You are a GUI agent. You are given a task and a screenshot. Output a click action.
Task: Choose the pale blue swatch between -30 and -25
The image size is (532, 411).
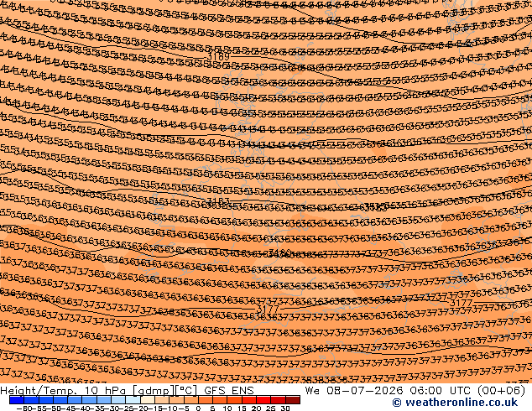pos(118,400)
